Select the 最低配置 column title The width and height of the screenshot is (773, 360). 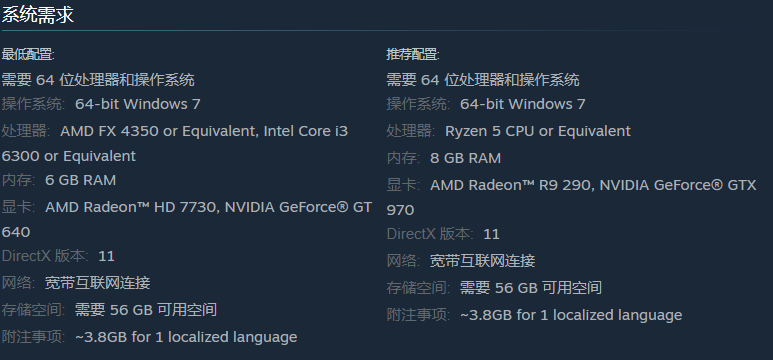pos(28,54)
